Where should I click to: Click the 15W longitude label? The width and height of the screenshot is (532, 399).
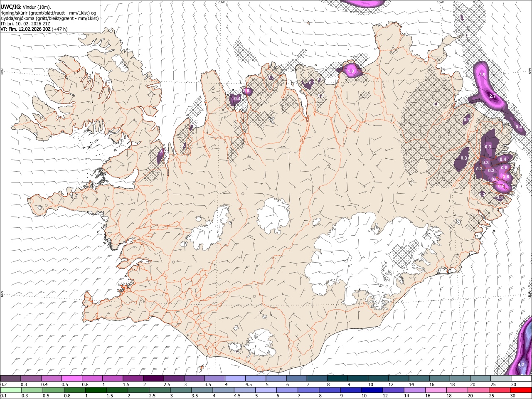click(441, 2)
